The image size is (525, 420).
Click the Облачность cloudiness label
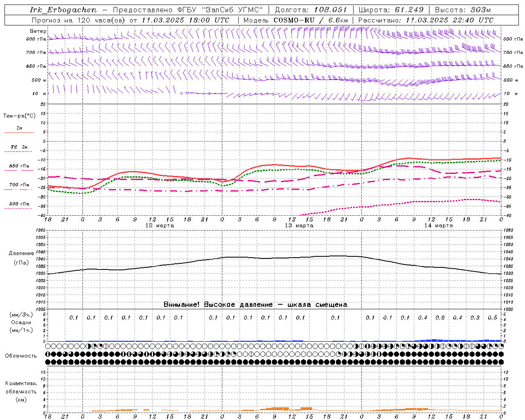pos(21,356)
